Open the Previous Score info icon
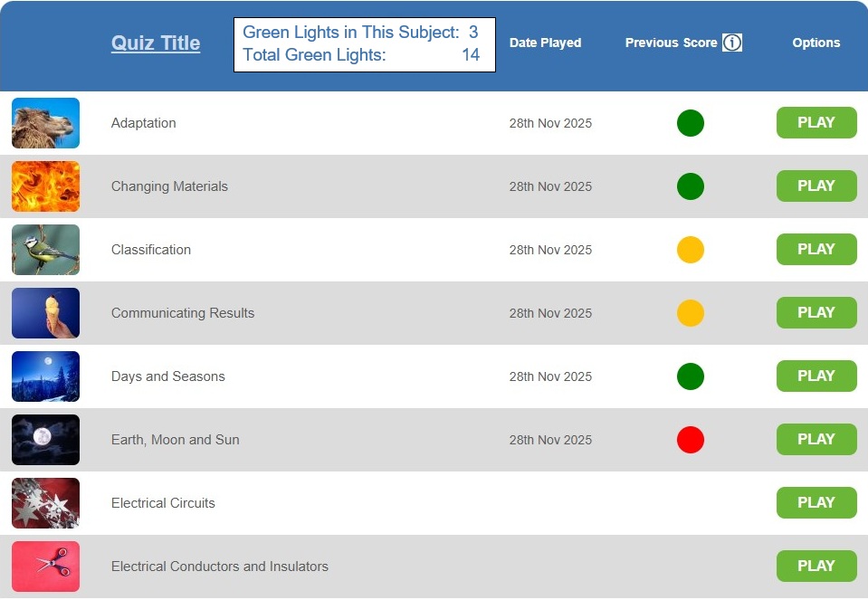868x600 pixels. (733, 42)
